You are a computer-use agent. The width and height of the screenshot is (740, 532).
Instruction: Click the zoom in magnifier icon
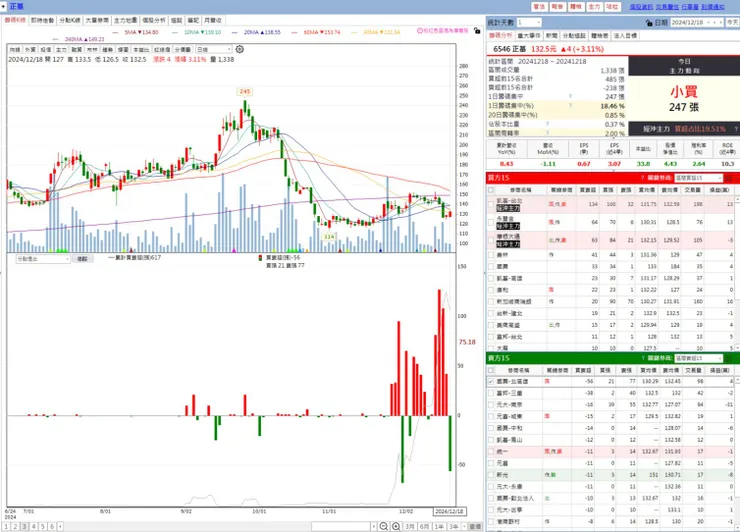point(396,526)
